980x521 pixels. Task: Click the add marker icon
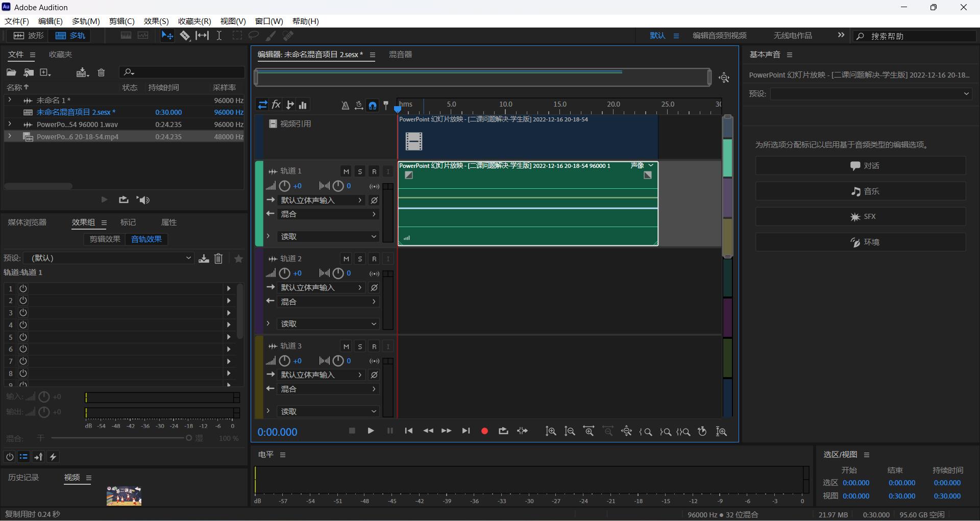tap(386, 106)
